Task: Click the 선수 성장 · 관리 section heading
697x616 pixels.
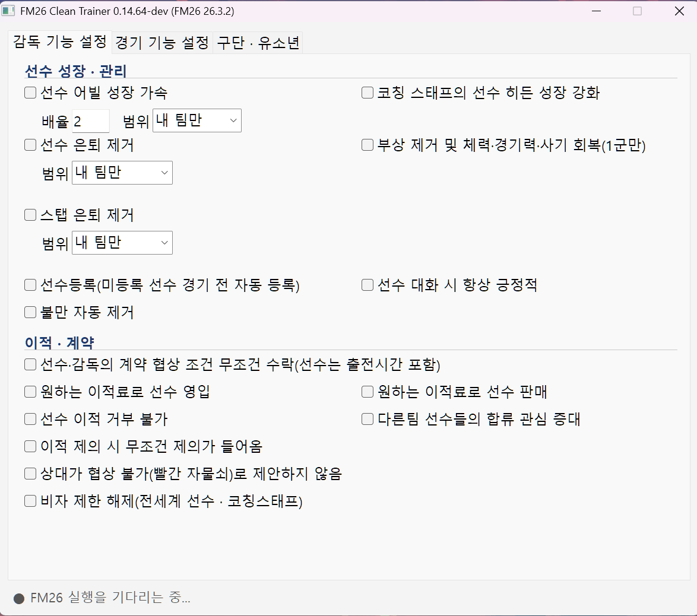Action: [x=75, y=71]
